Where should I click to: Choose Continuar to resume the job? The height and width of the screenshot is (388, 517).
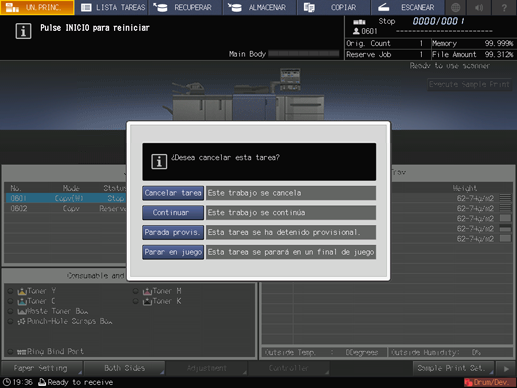(173, 213)
